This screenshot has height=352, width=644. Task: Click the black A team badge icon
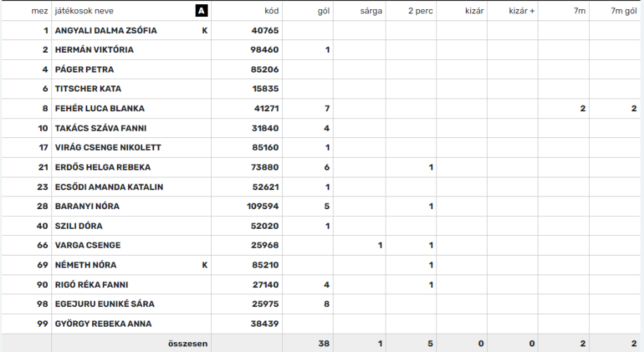[201, 11]
